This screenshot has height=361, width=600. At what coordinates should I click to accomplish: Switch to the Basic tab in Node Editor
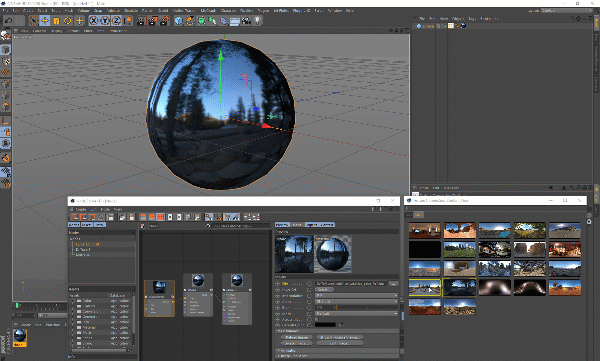pos(297,225)
